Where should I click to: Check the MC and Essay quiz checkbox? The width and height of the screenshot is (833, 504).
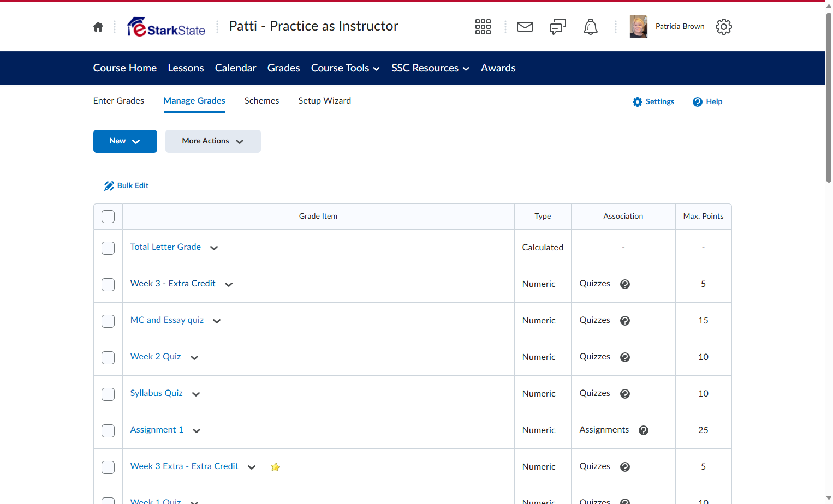108,321
